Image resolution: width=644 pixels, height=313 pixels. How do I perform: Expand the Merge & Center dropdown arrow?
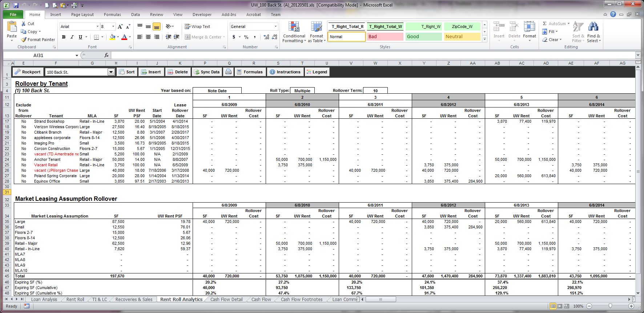(x=224, y=37)
